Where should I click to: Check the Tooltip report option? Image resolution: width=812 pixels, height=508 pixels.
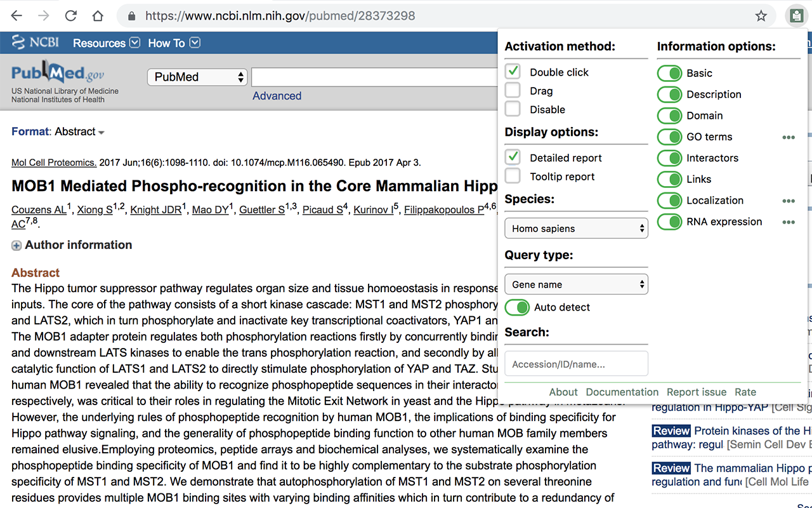[513, 176]
